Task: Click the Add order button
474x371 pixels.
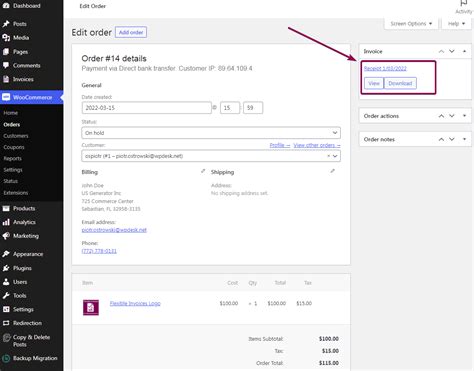Action: click(131, 32)
